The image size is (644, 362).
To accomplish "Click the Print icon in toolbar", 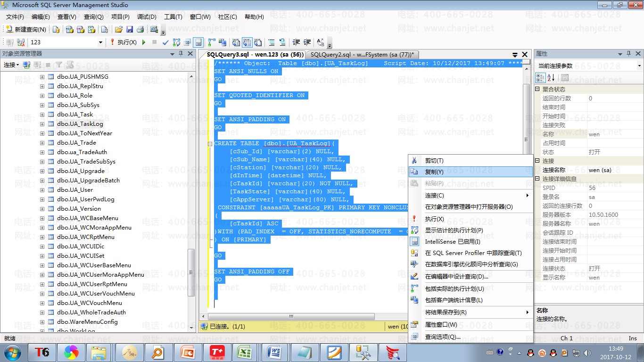I will click(140, 29).
